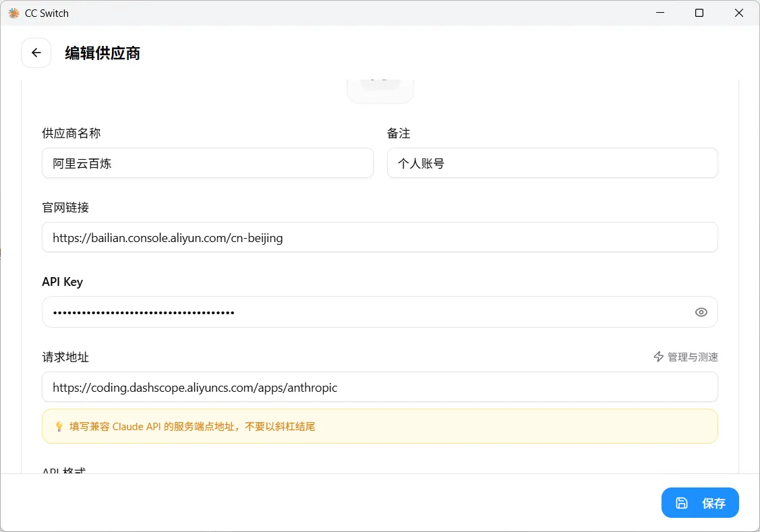The image size is (760, 532).
Task: Click the 管理与测速 speed test link
Action: click(685, 357)
